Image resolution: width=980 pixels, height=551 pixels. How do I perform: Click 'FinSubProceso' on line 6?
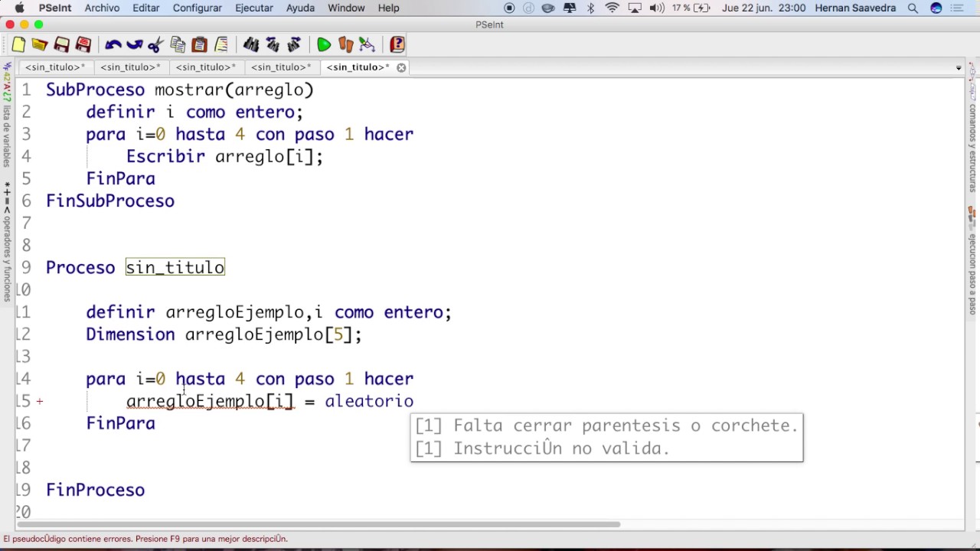(110, 201)
